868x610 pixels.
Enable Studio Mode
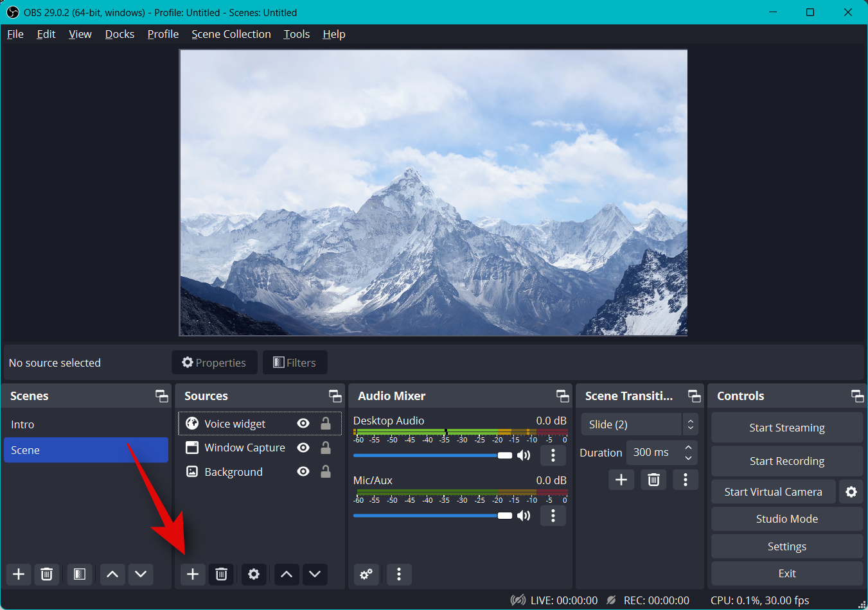click(x=786, y=519)
